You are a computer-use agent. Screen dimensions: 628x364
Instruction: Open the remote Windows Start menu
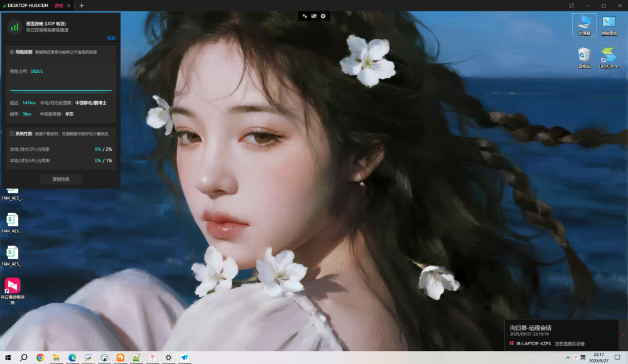(x=8, y=358)
